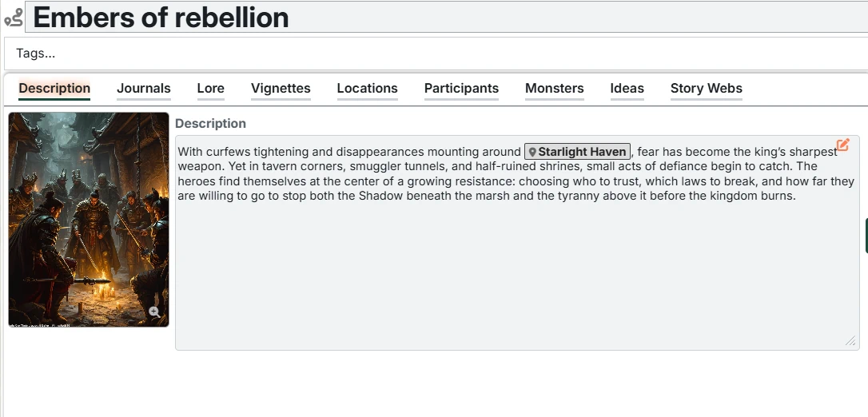Go to the Locations tab
Viewport: 868px width, 417px height.
click(x=367, y=89)
